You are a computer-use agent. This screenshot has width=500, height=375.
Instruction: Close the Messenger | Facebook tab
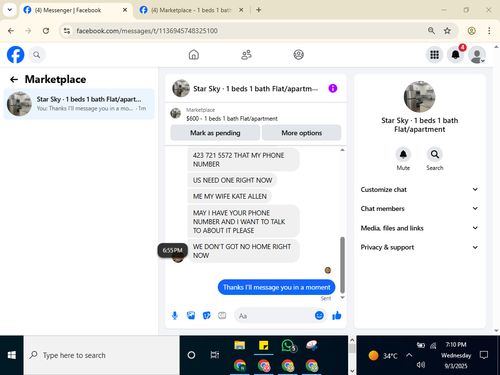[125, 10]
